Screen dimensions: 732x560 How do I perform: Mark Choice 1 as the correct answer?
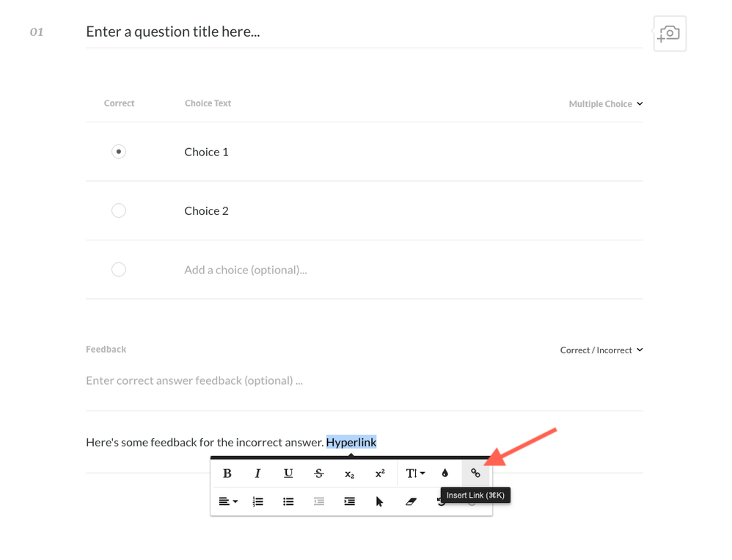pos(119,152)
